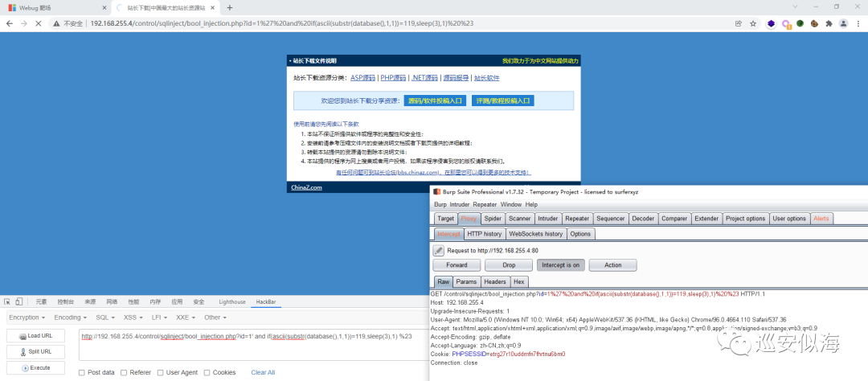Image resolution: width=868 pixels, height=381 pixels.
Task: Open the HTTP history sub-tab
Action: point(485,234)
